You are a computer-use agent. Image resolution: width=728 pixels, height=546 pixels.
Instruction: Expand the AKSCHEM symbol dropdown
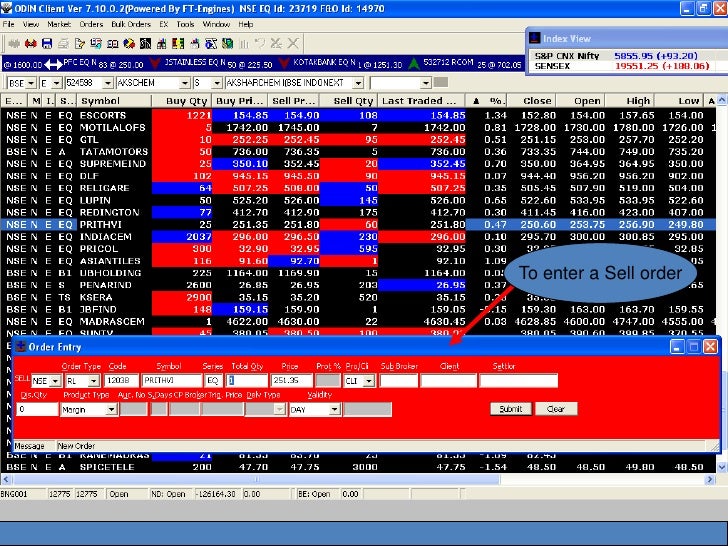185,83
